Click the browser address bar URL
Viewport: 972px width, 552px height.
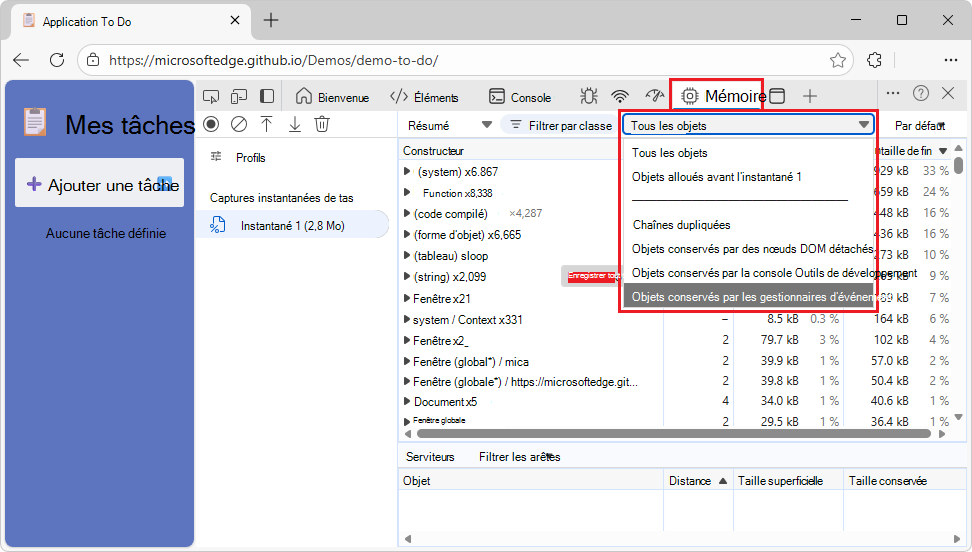[x=273, y=60]
